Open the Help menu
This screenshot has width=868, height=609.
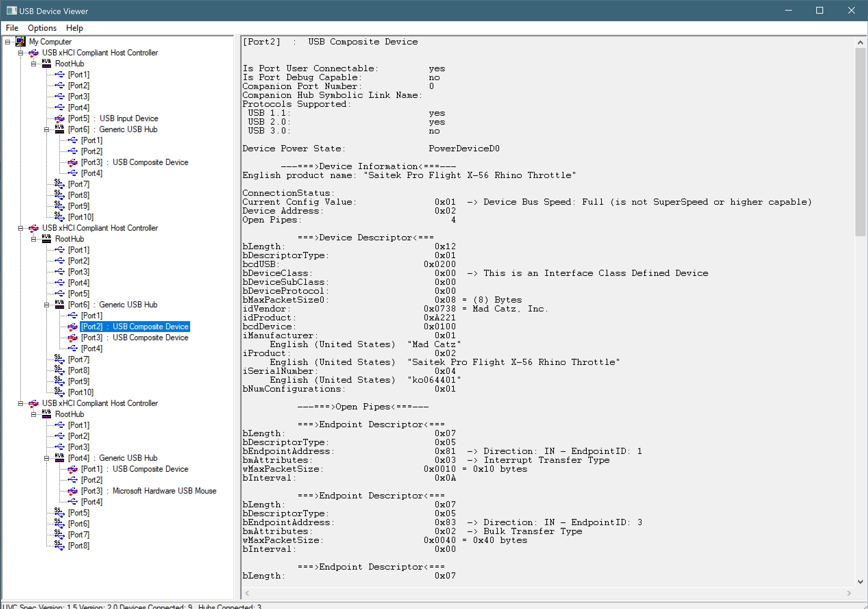click(x=74, y=28)
